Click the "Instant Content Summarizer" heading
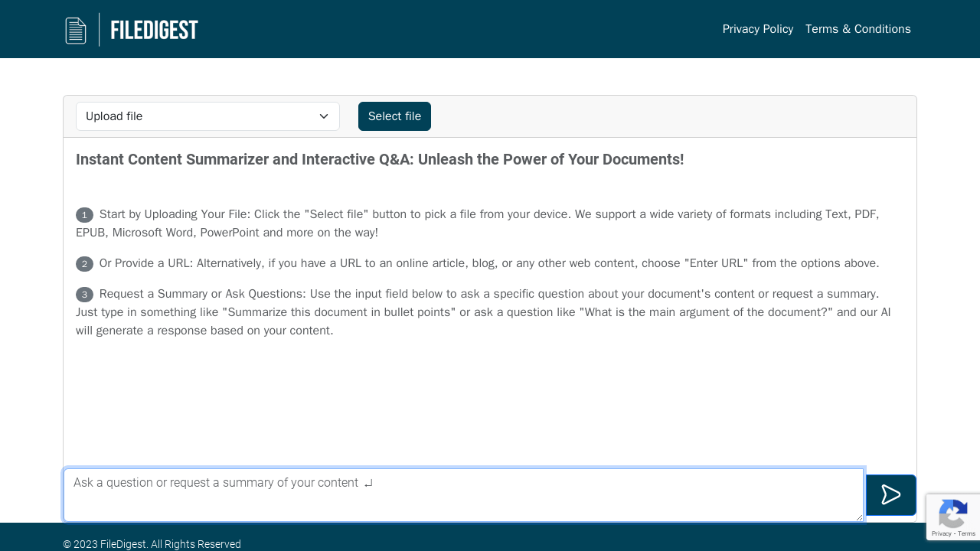Screen dimensions: 980x551 tap(379, 159)
